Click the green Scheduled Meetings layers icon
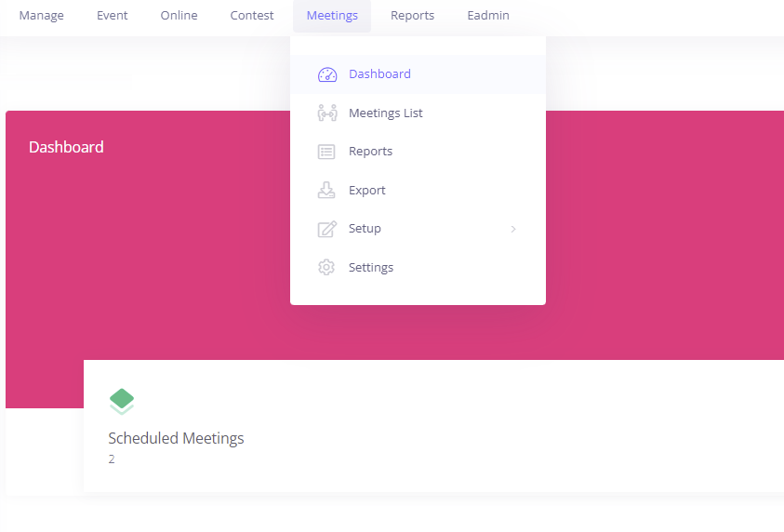Viewport: 784px width, 532px height. pyautogui.click(x=122, y=402)
